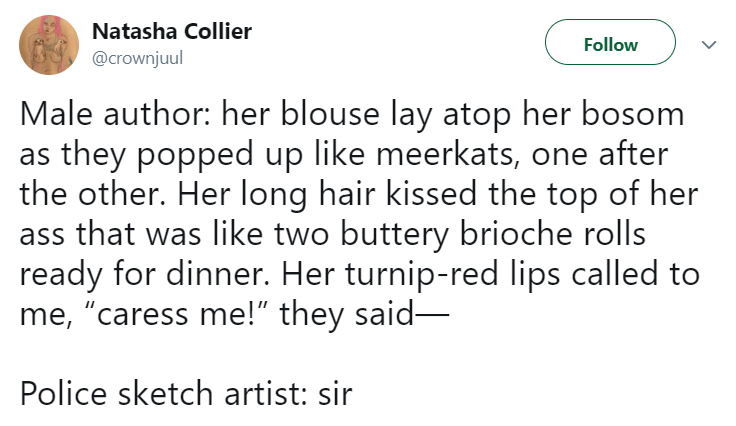Open the Natasha Collier display name link
The width and height of the screenshot is (736, 426).
(172, 31)
